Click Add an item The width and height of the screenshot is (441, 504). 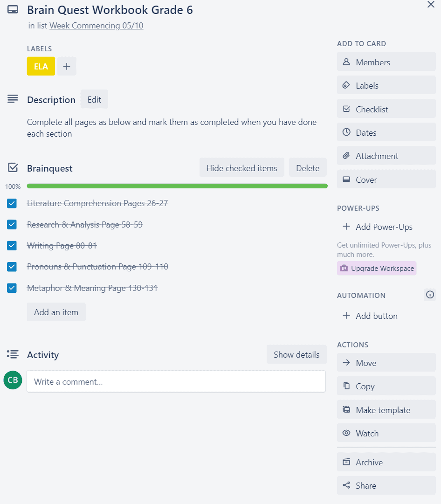point(56,312)
